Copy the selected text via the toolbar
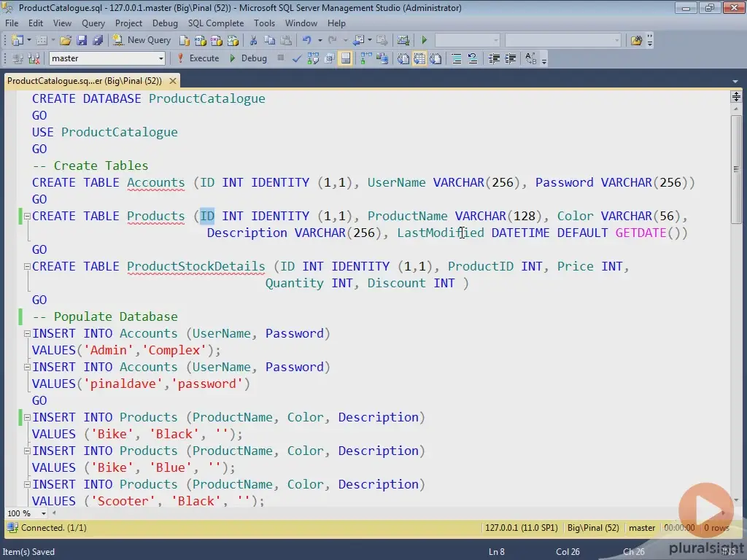 coord(270,41)
